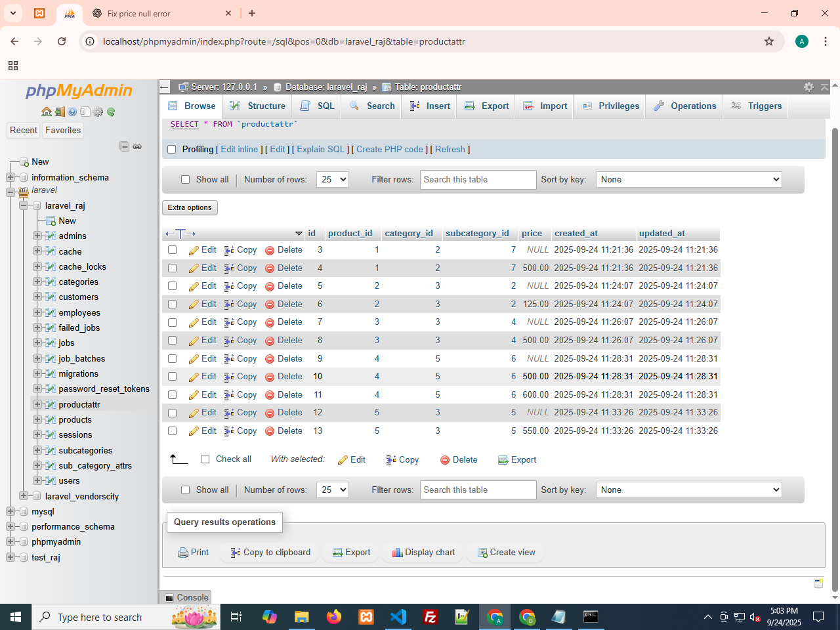Image resolution: width=840 pixels, height=630 pixels.
Task: Enable the Profiling checkbox
Action: tap(172, 150)
